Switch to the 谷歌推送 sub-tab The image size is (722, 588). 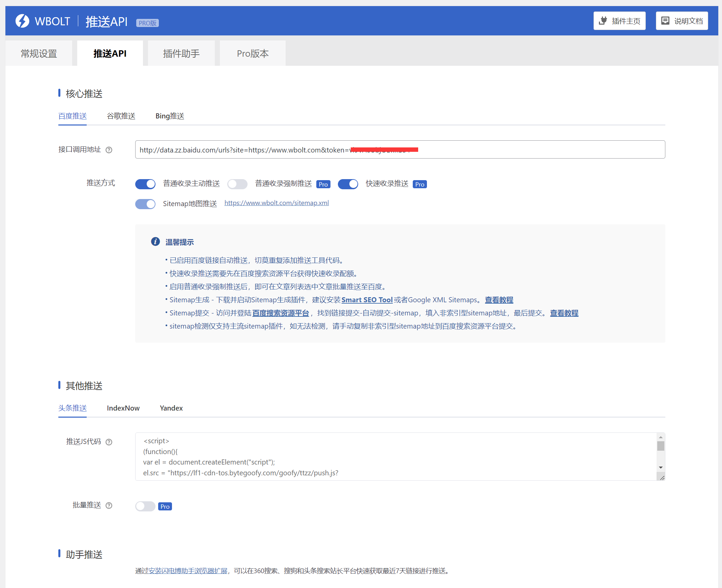coord(121,116)
